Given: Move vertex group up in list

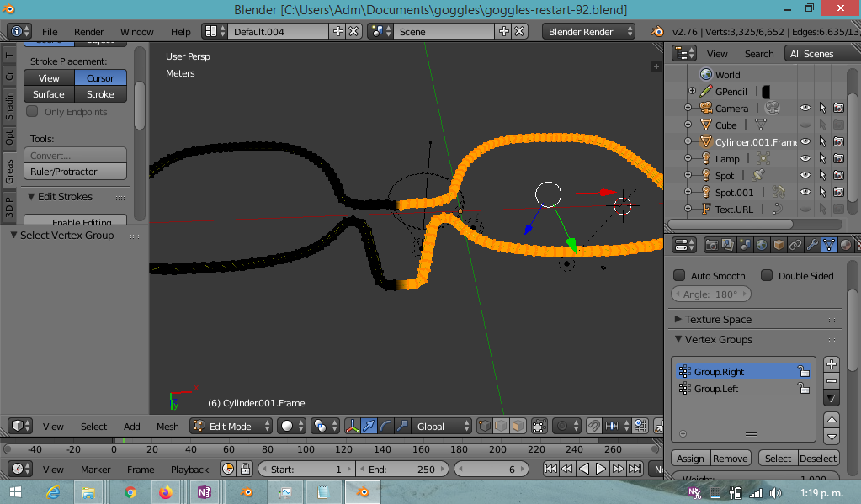Looking at the screenshot, I should coord(832,420).
